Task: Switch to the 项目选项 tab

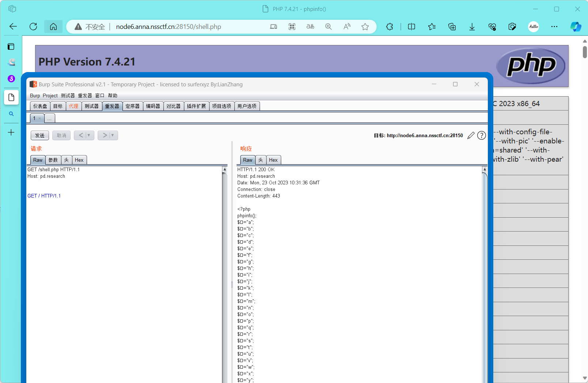Action: (222, 106)
